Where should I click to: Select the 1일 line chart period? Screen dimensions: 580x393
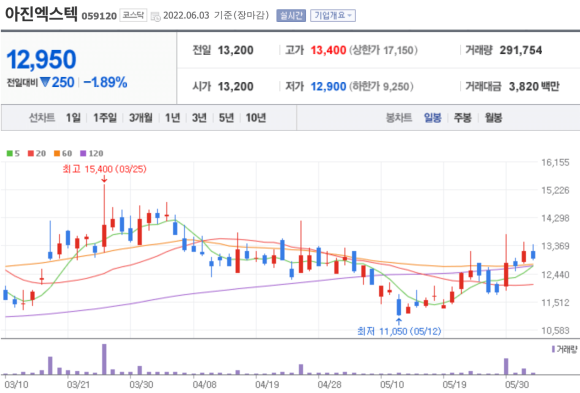click(73, 118)
